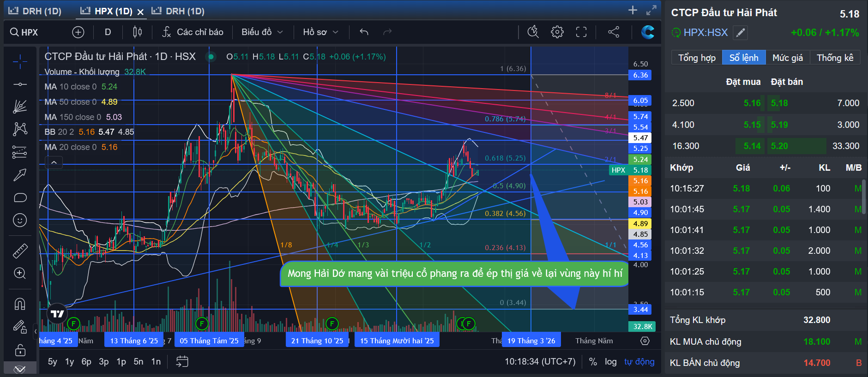The height and width of the screenshot is (377, 868).
Task: Close the HPX (1D) chart tab
Action: [140, 12]
